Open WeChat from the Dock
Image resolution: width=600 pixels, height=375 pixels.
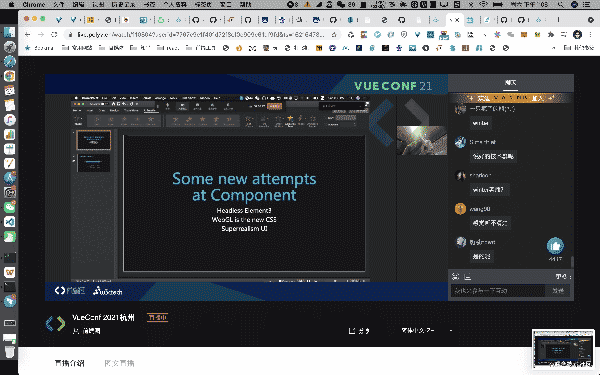pos(10,207)
